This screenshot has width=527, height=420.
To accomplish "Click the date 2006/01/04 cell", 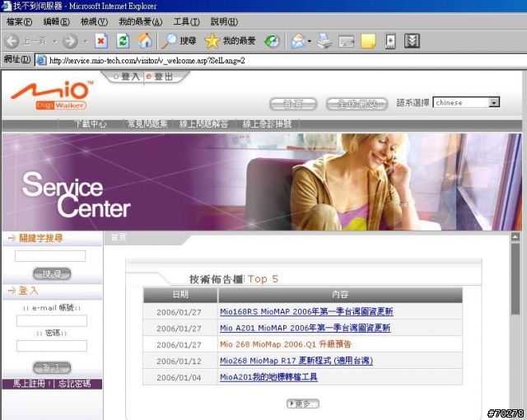I will pos(179,378).
